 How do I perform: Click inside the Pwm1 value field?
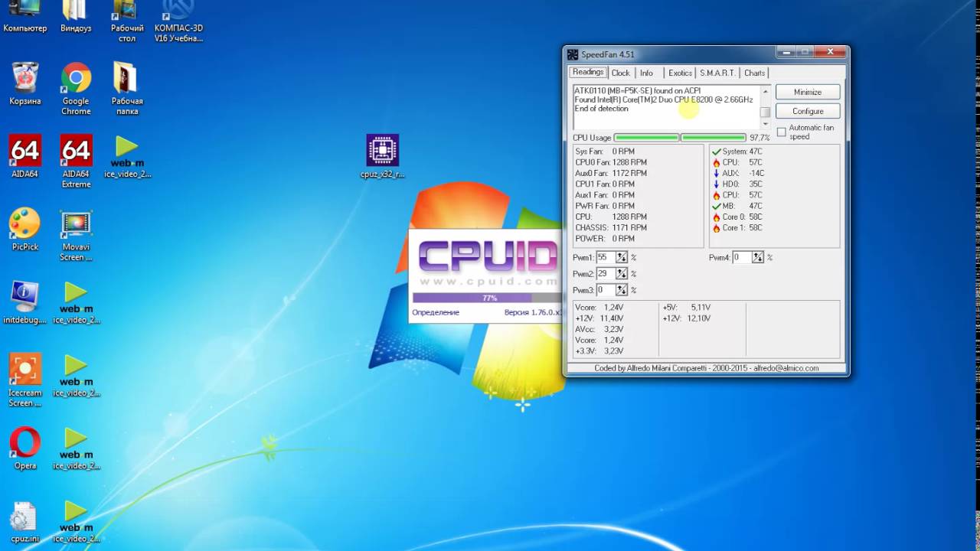pos(606,257)
